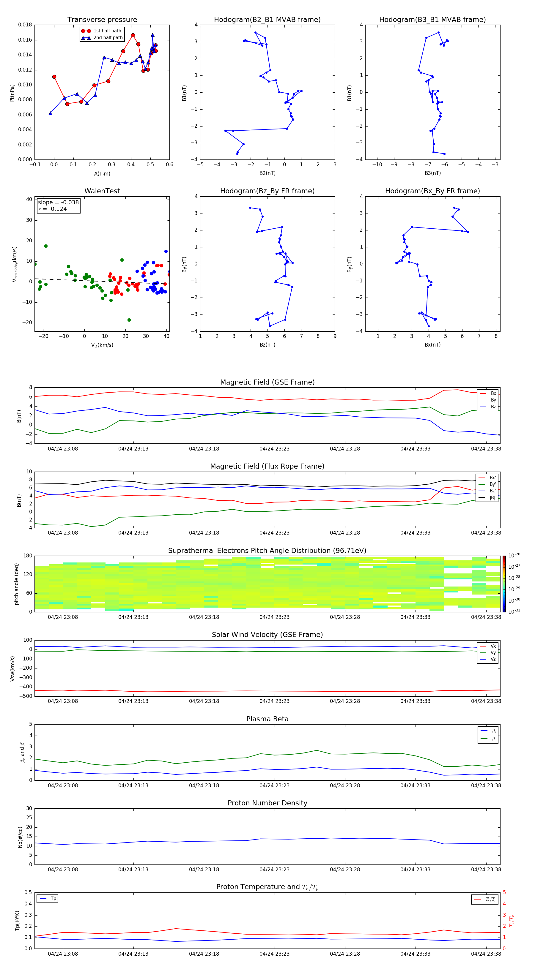535x980 pixels.
Task: Click the "Magnetic Field (GSE Frame)" title
Action: [x=267, y=382]
